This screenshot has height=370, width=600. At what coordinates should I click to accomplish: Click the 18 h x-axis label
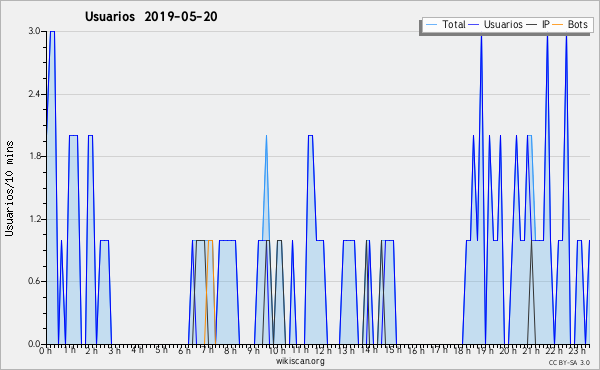(462, 350)
